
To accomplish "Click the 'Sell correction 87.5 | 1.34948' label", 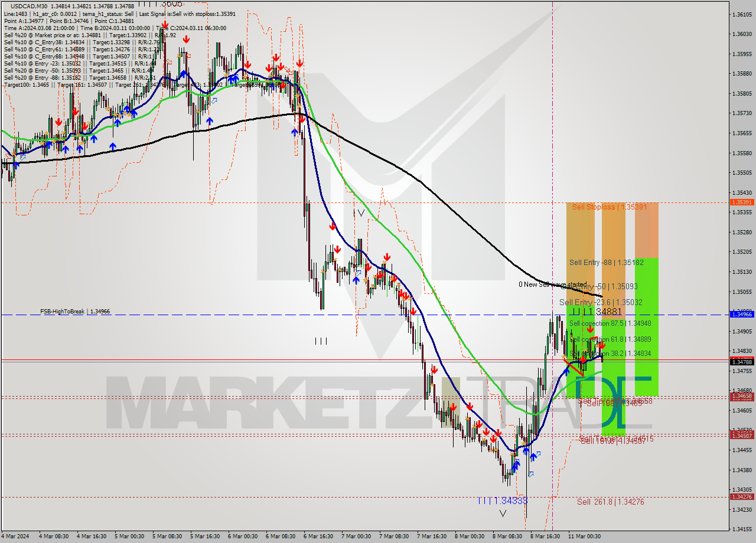I will 610,323.
